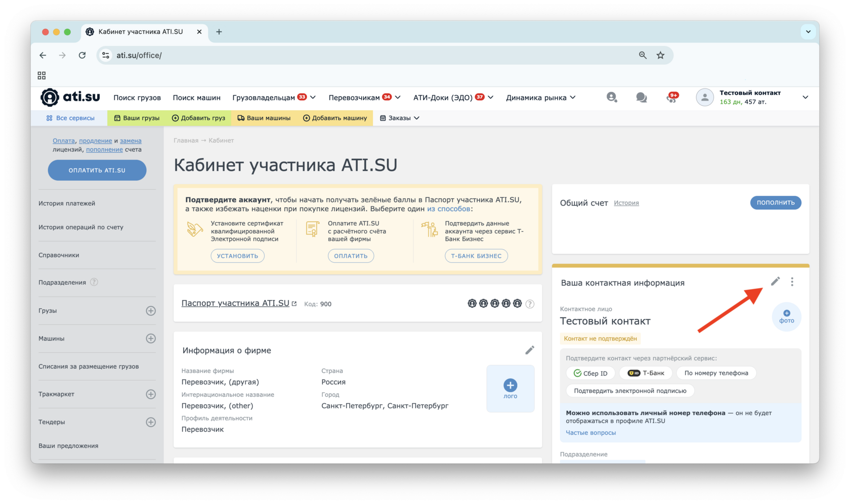Expand the Тракмаркет sidebar section
The height and width of the screenshot is (504, 850).
(x=151, y=394)
